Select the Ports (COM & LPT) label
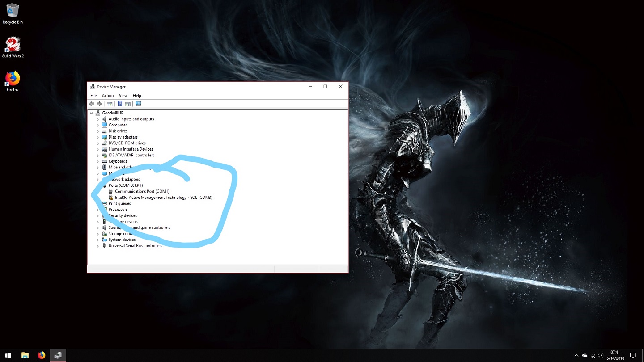The width and height of the screenshot is (644, 362). point(125,185)
